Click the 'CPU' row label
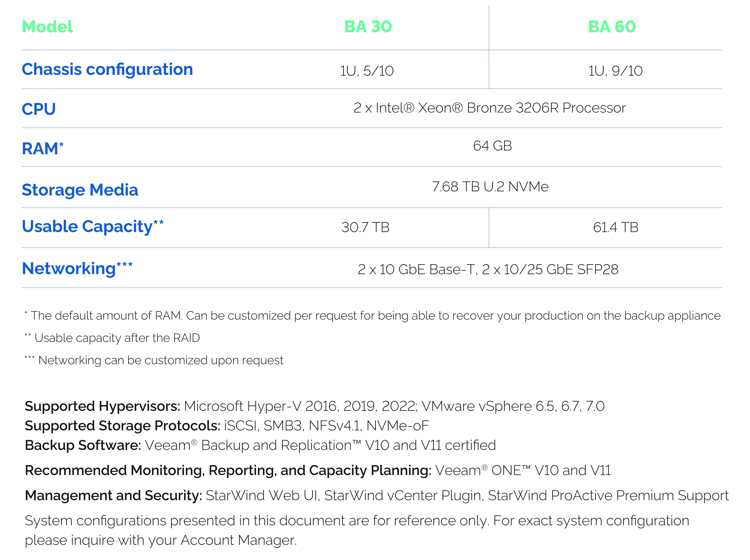This screenshot has height=560, width=750. [x=39, y=109]
